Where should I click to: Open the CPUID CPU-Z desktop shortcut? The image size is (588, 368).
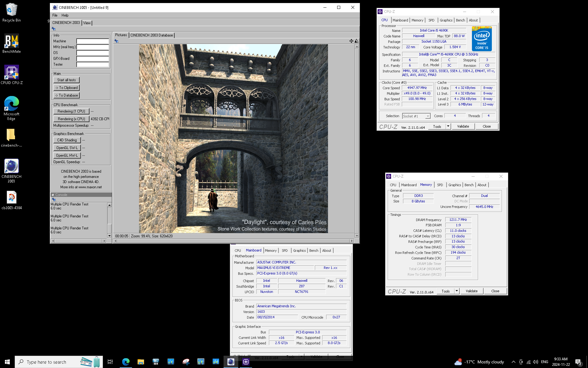click(11, 75)
